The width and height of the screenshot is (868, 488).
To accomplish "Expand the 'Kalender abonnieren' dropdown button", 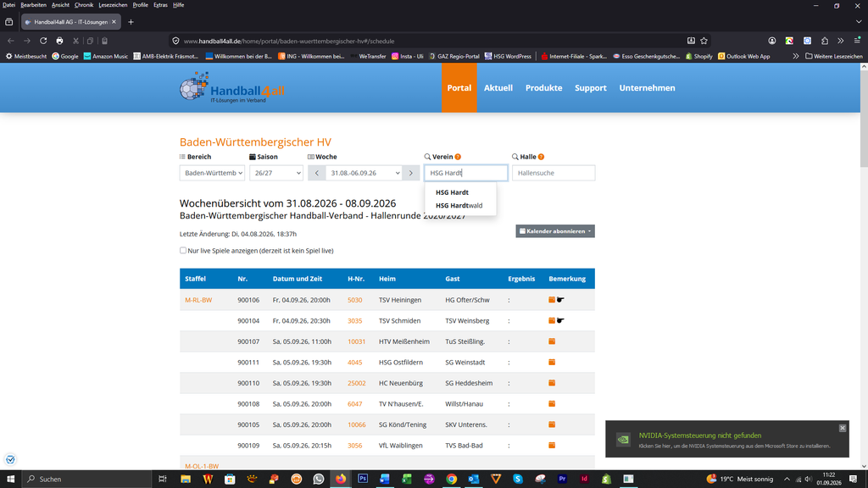I will (x=555, y=231).
